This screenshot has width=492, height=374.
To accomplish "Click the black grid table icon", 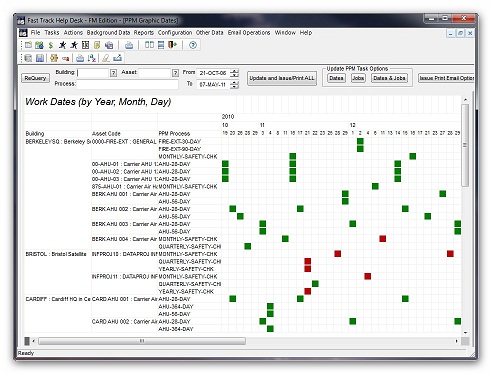I will (85, 45).
